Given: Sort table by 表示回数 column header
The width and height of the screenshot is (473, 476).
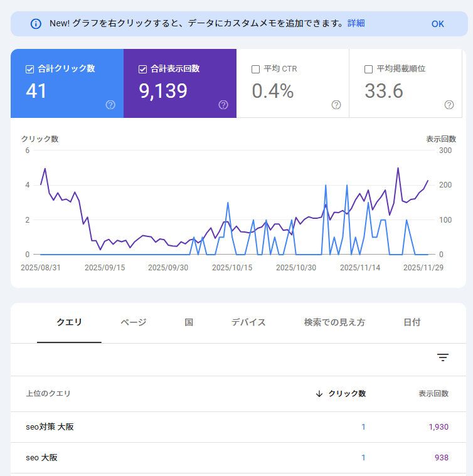Looking at the screenshot, I should click(x=433, y=394).
